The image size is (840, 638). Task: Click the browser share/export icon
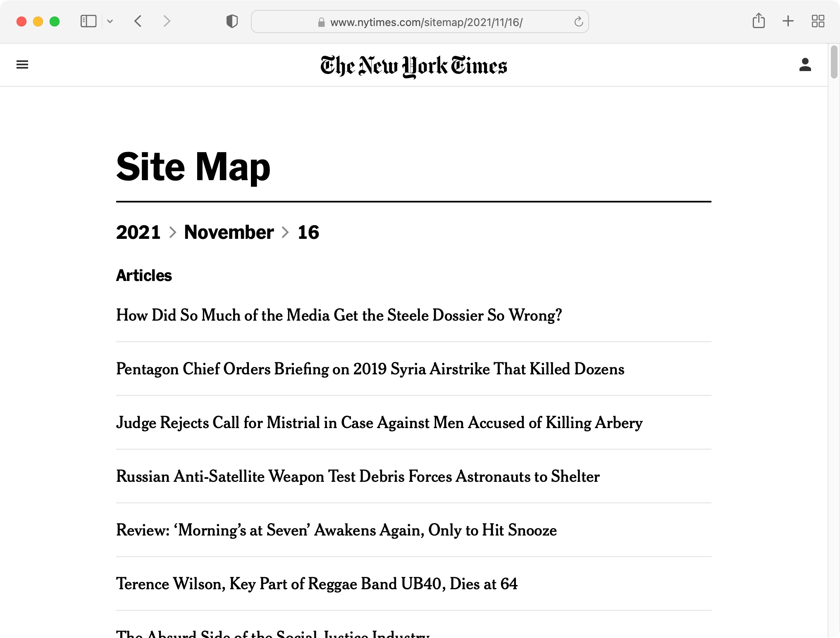759,21
